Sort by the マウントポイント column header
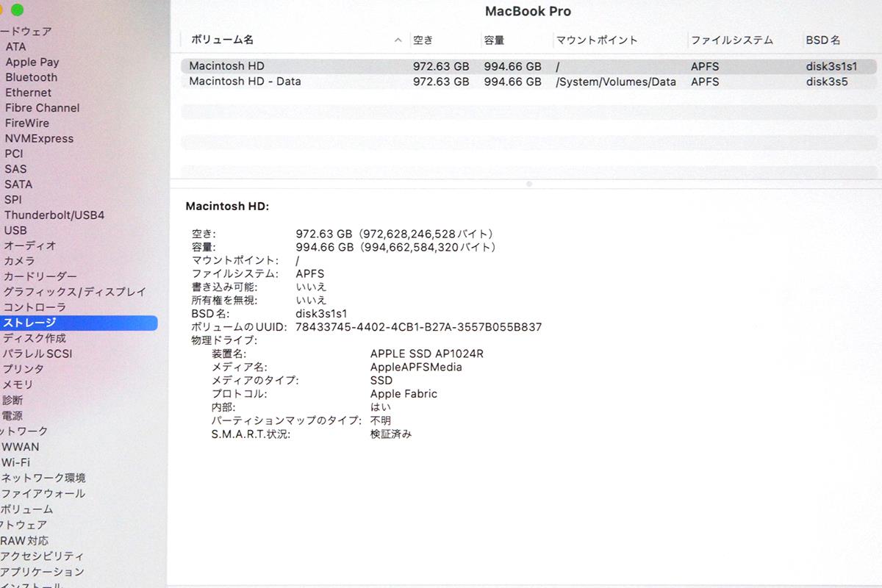The height and width of the screenshot is (588, 882). click(597, 40)
